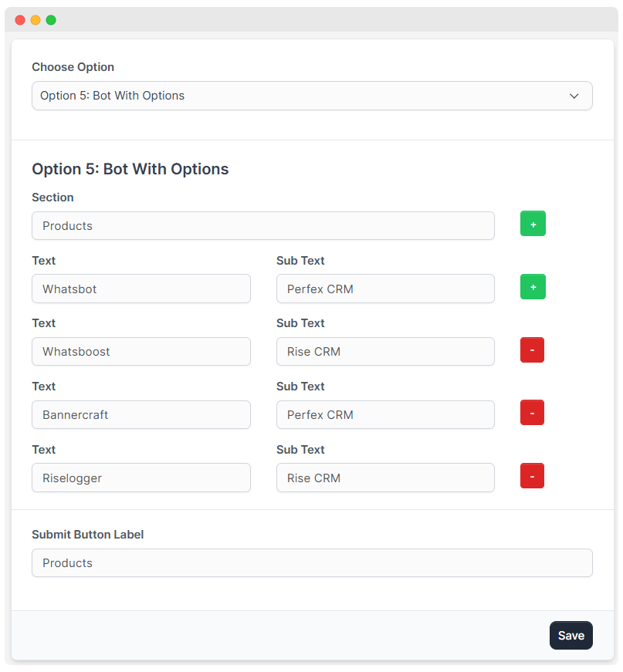This screenshot has height=672, width=623.
Task: Open the Choose Option dropdown
Action: tap(312, 96)
